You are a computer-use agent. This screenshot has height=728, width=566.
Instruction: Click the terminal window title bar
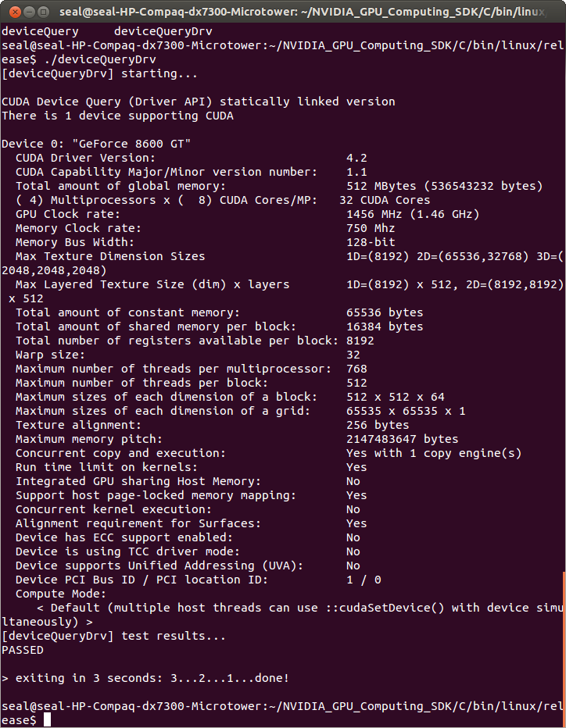(x=281, y=12)
